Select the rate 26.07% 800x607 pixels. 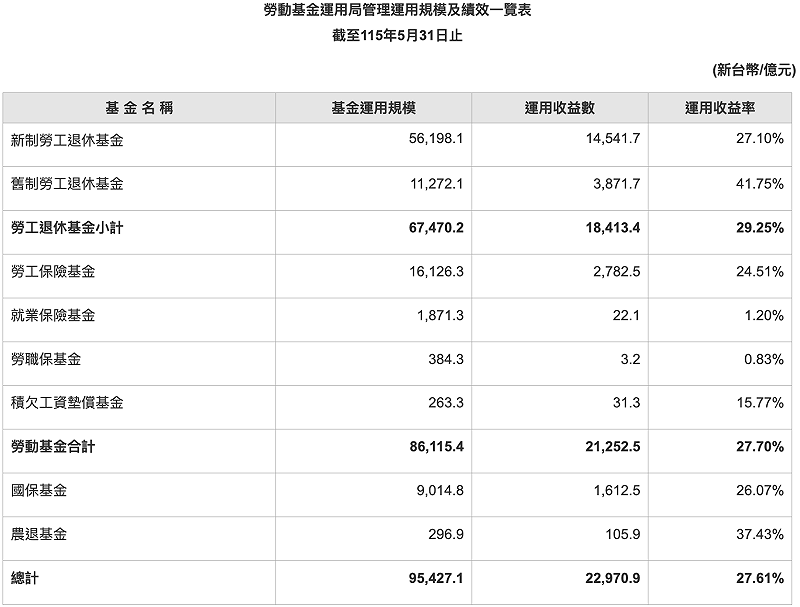[x=760, y=491]
